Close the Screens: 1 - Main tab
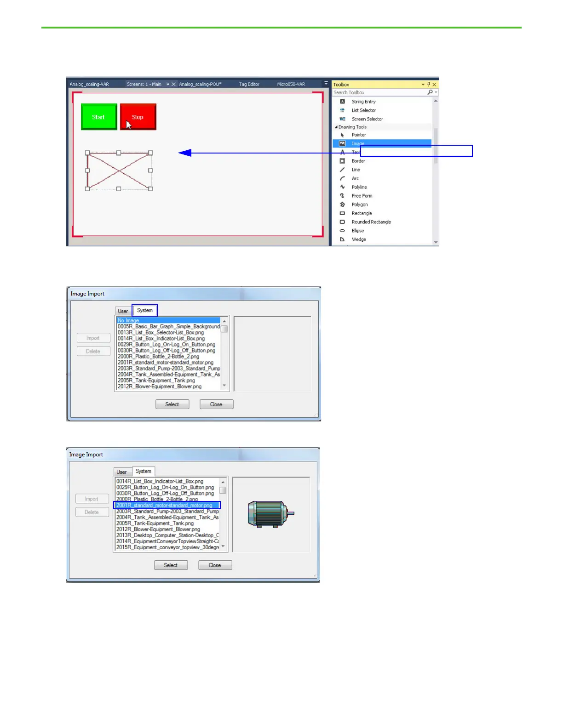 [173, 84]
